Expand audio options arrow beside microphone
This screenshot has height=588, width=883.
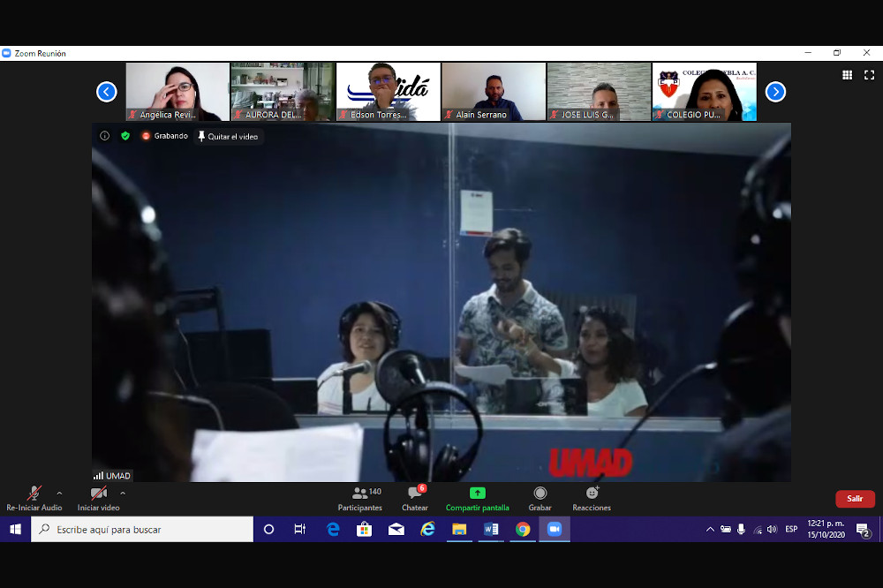pos(59,493)
